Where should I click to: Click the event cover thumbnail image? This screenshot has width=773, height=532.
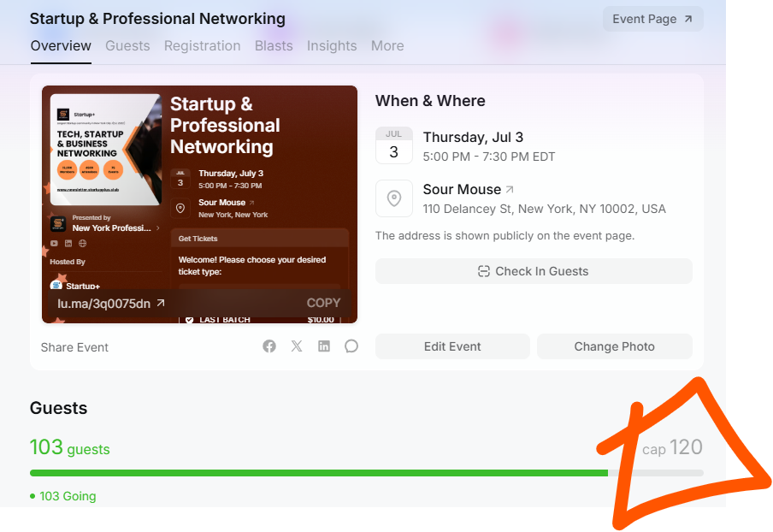pyautogui.click(x=199, y=204)
